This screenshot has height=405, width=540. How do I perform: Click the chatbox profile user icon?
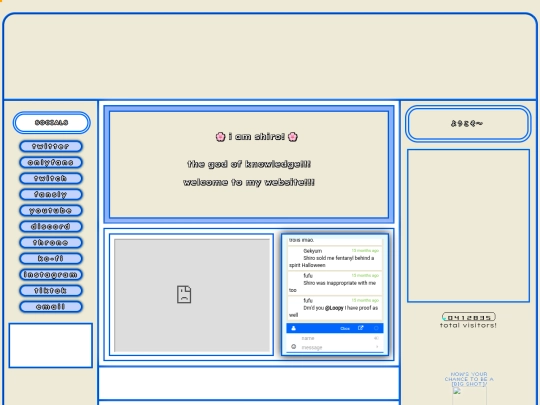293,328
